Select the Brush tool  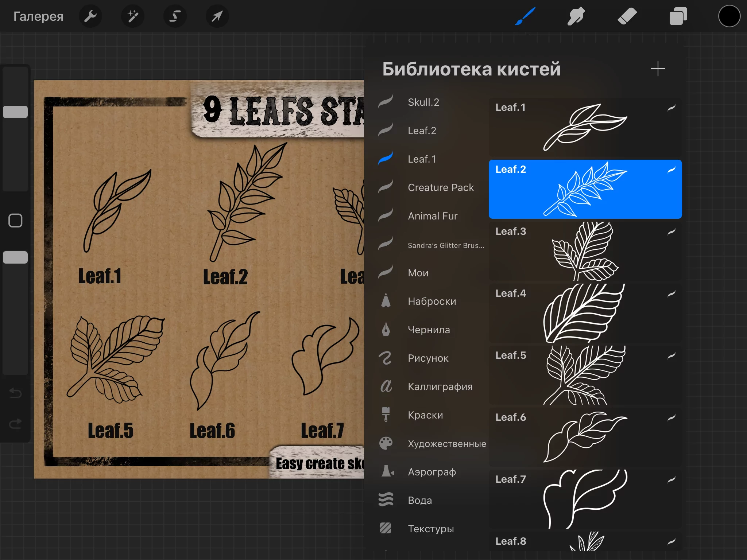coord(525,16)
